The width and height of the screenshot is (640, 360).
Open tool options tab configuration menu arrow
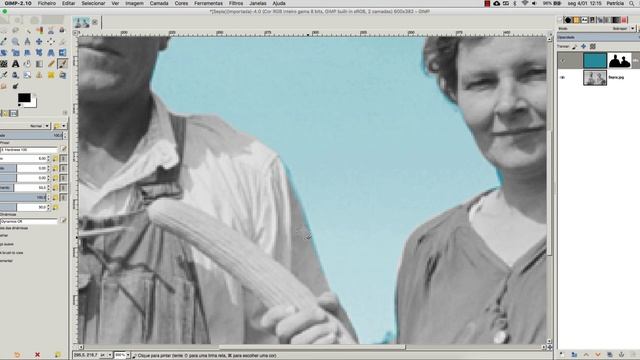65,112
